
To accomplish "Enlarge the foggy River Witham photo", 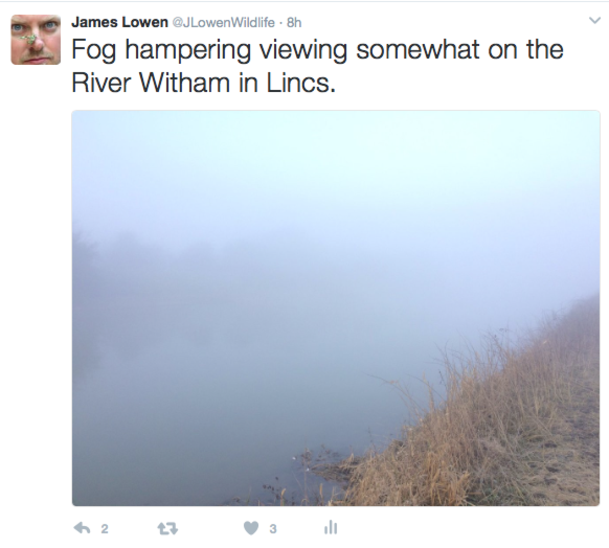I will click(336, 308).
